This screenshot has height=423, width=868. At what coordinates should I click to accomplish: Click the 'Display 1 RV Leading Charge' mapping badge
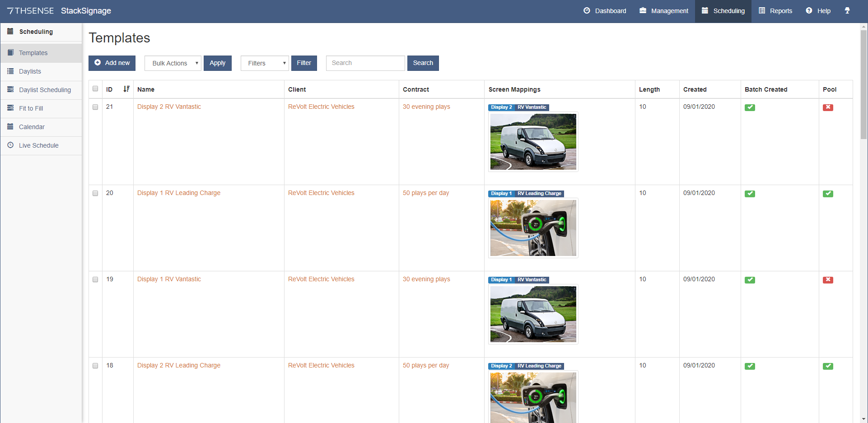tap(526, 194)
